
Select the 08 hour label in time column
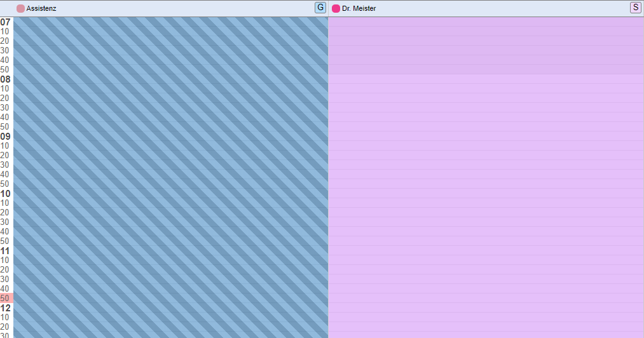[x=5, y=79]
